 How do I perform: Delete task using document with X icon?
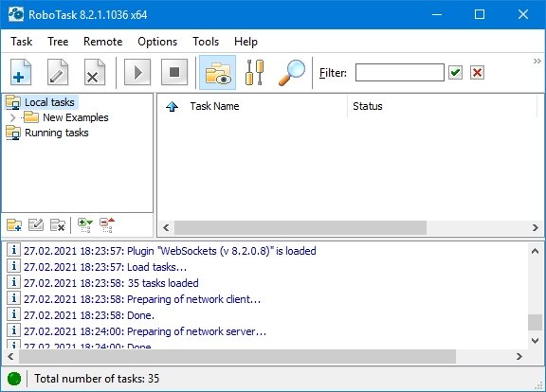(95, 72)
